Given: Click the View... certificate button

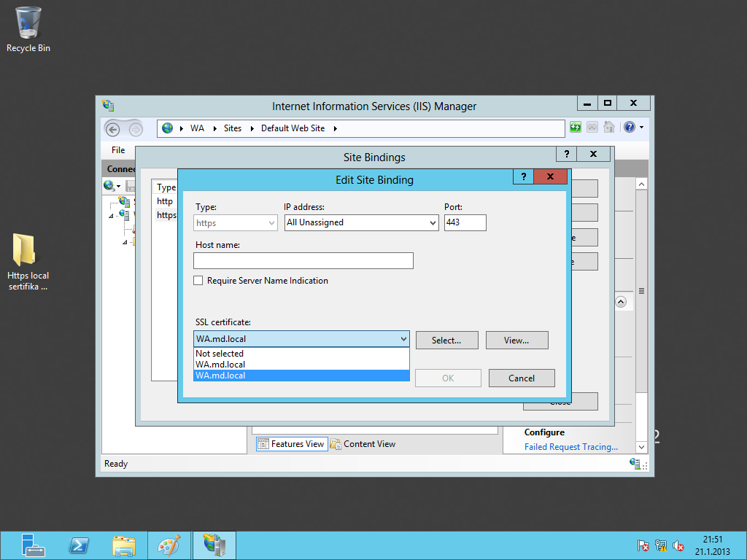Looking at the screenshot, I should click(516, 341).
